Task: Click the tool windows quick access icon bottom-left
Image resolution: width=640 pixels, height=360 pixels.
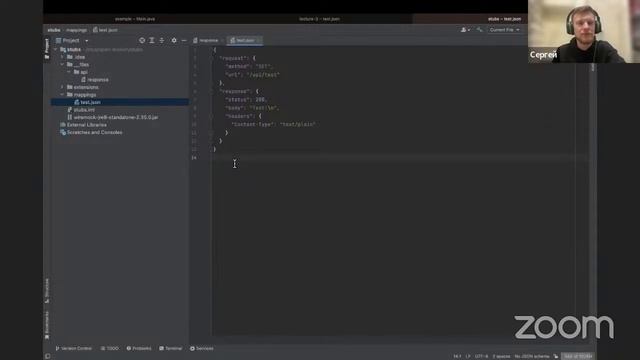Action: tap(48, 356)
